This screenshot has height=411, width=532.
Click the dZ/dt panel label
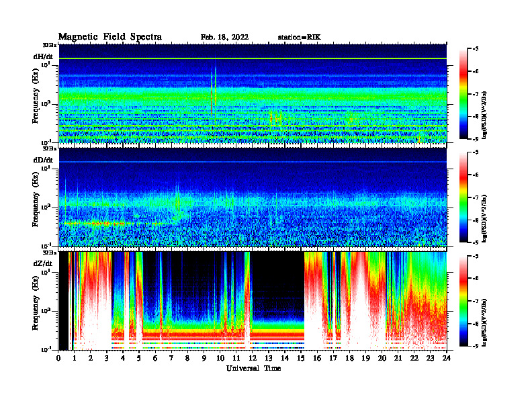tap(43, 263)
